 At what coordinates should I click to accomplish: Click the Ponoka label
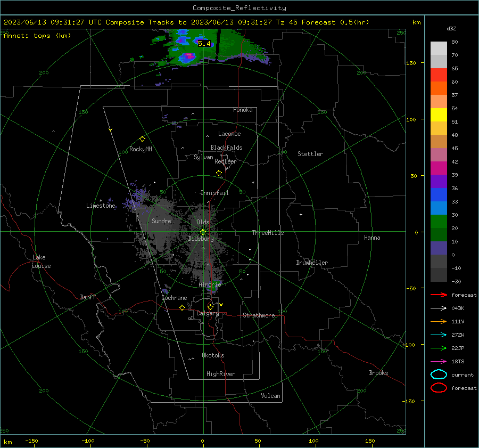tap(243, 110)
